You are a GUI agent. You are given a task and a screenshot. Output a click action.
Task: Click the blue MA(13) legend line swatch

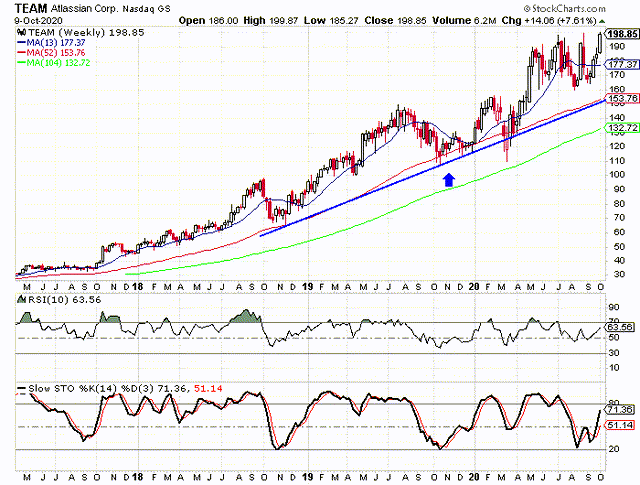(x=22, y=42)
